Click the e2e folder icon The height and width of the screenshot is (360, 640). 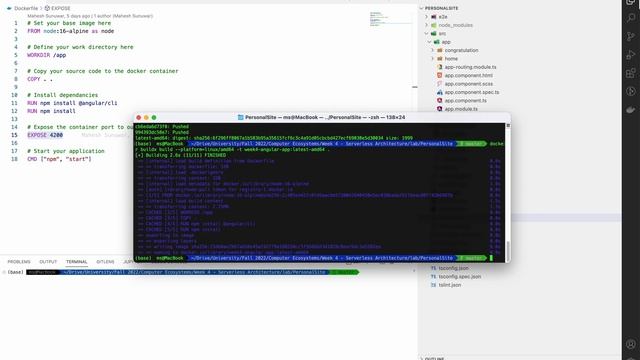434,17
